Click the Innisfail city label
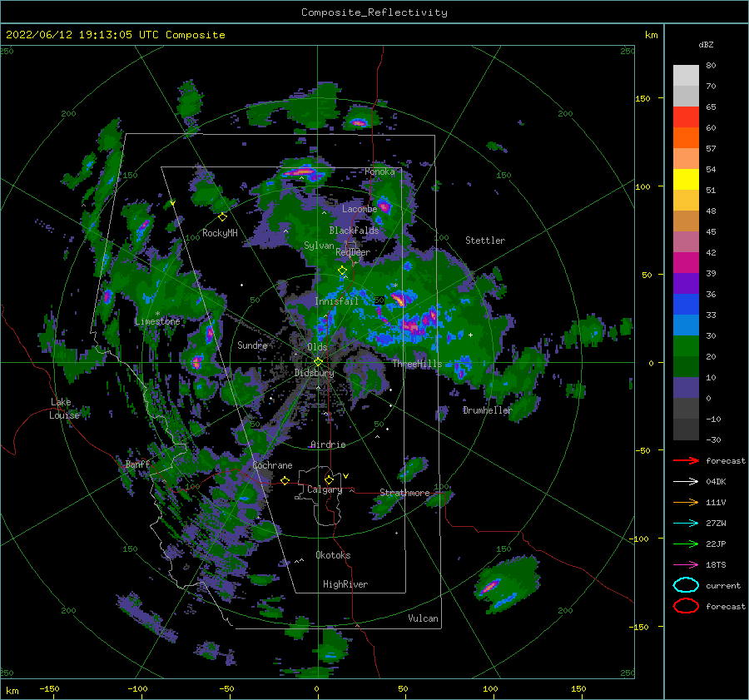749x700 pixels. pyautogui.click(x=336, y=301)
